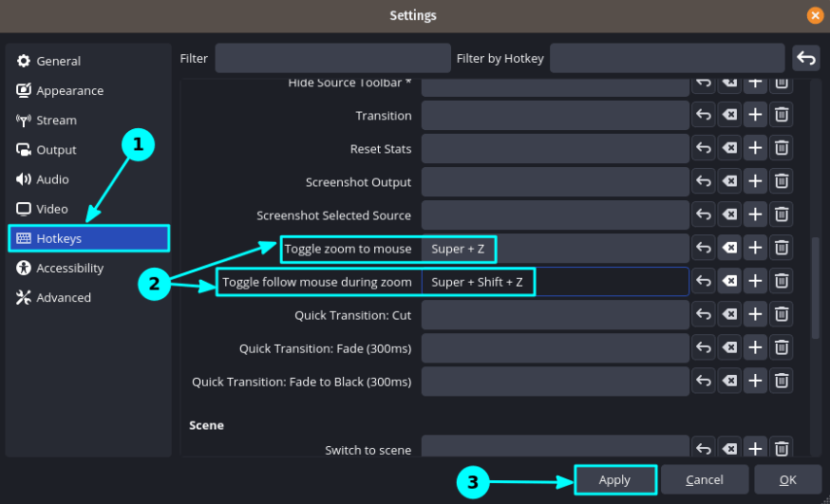Add another Toggle zoom to mouse hotkey
This screenshot has width=830, height=504.
755,248
